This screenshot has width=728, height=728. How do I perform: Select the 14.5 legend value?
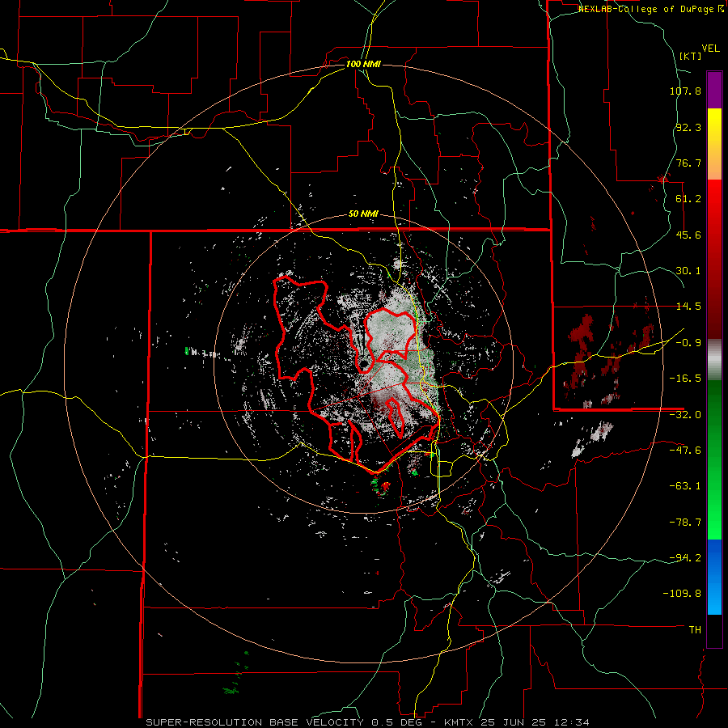click(688, 307)
